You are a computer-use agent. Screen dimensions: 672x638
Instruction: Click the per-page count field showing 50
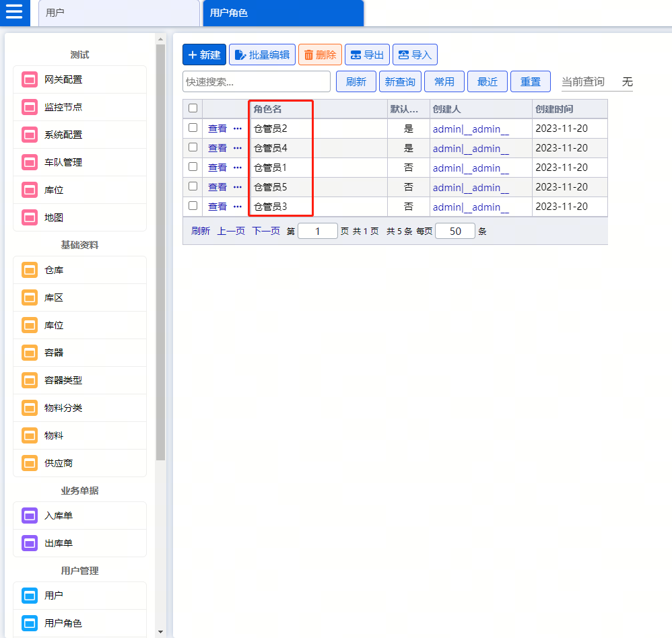click(455, 231)
